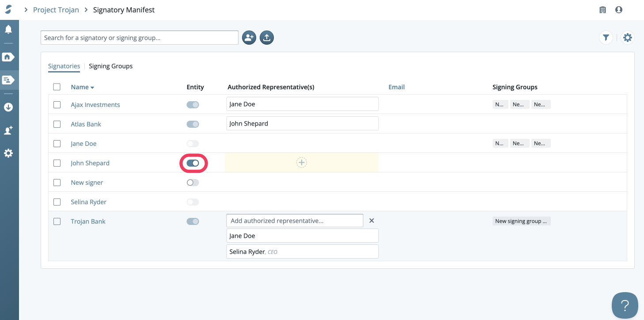Click Jane Doe representative under Trojan Bank
Screen dimensions: 644x320
coord(303,236)
